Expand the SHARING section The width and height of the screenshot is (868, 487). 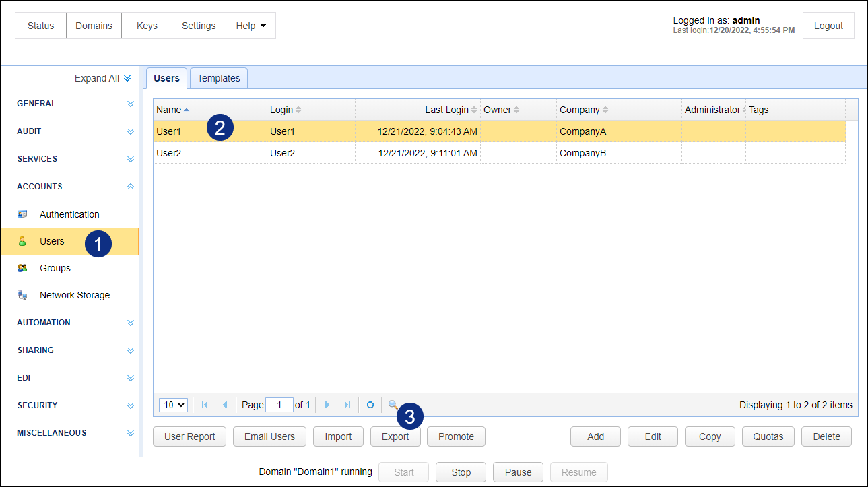(x=131, y=350)
